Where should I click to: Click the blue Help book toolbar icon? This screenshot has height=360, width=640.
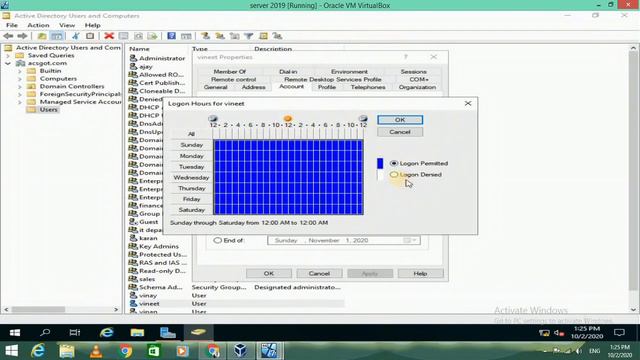coord(171,36)
